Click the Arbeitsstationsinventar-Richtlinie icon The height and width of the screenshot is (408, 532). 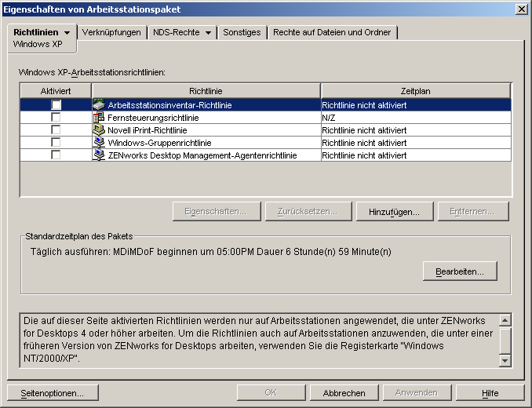99,104
